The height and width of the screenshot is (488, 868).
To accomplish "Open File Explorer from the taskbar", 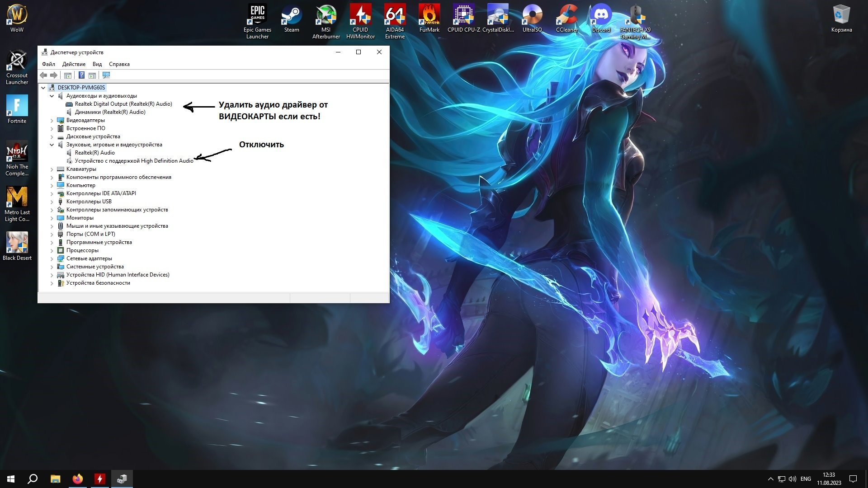I will (55, 479).
